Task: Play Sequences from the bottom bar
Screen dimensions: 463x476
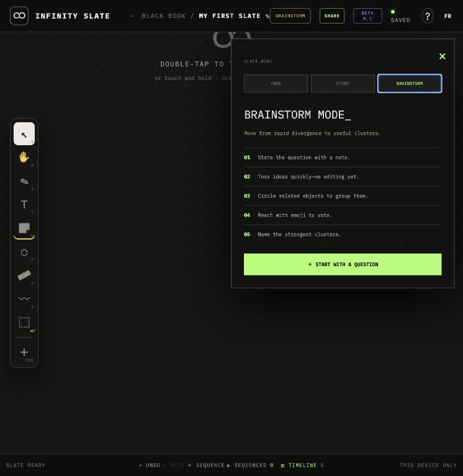Action: [250, 465]
